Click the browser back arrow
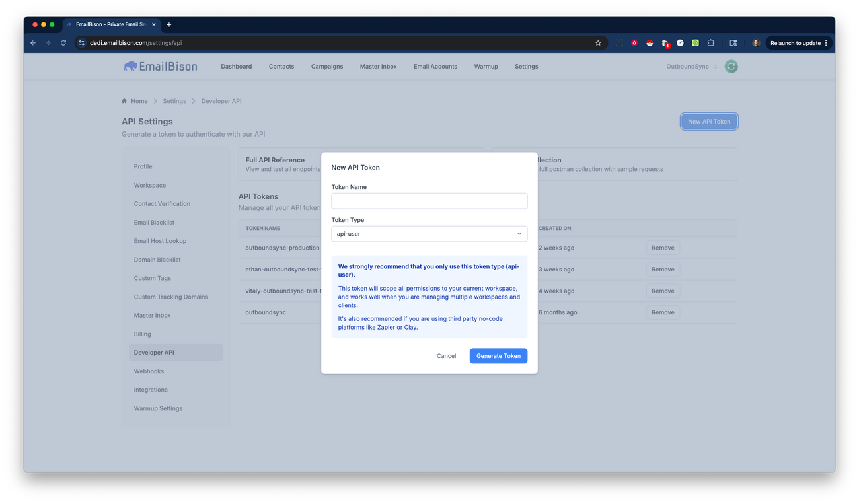Viewport: 859px width, 504px height. click(x=32, y=42)
